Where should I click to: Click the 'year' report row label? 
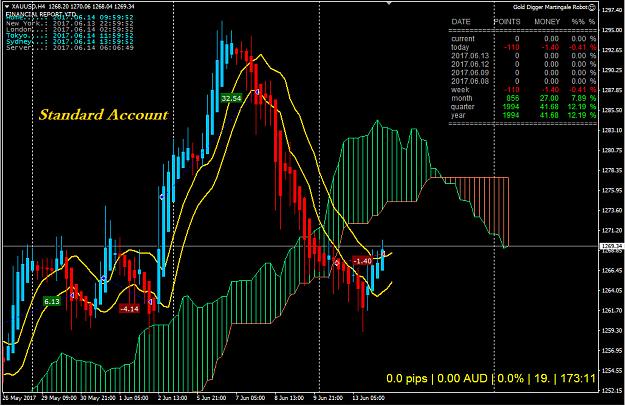(458, 115)
